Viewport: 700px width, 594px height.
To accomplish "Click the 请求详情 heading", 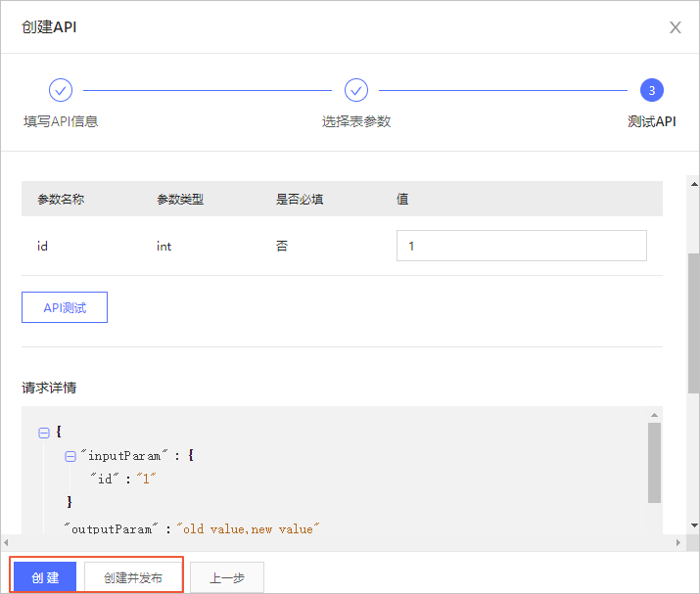I will (49, 388).
